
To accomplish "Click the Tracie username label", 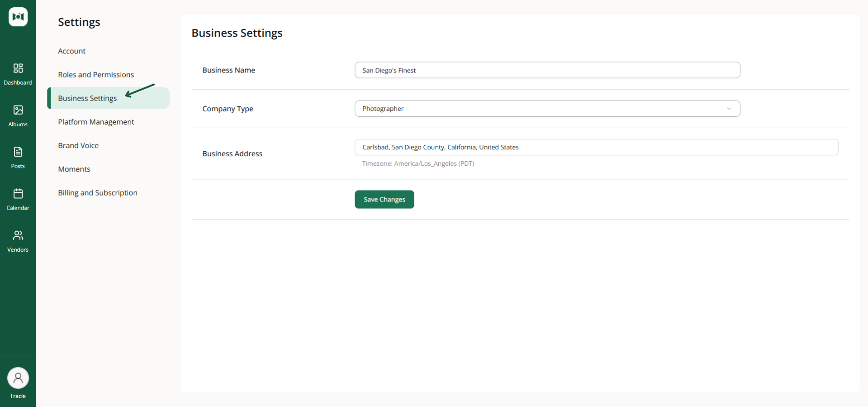I will click(x=18, y=396).
